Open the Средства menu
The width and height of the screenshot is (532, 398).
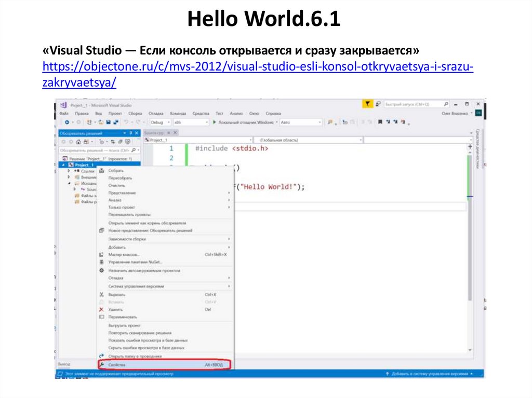tap(201, 113)
